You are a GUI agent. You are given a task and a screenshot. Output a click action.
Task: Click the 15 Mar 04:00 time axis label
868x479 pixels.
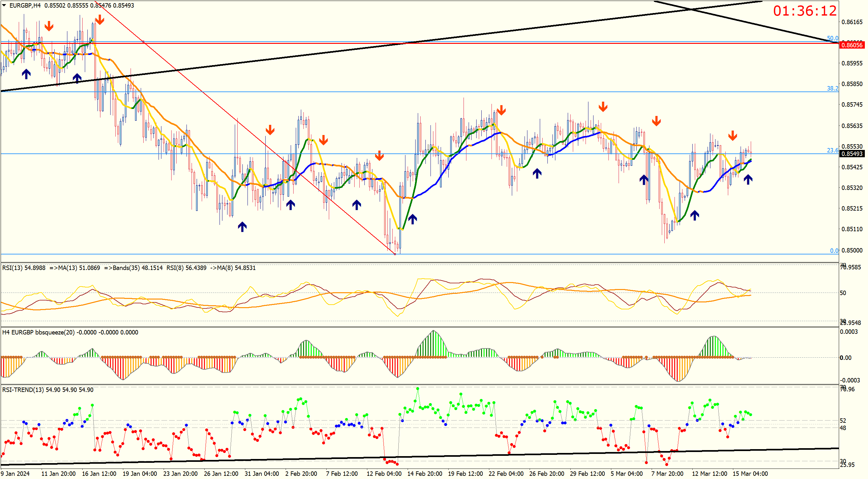(750, 474)
